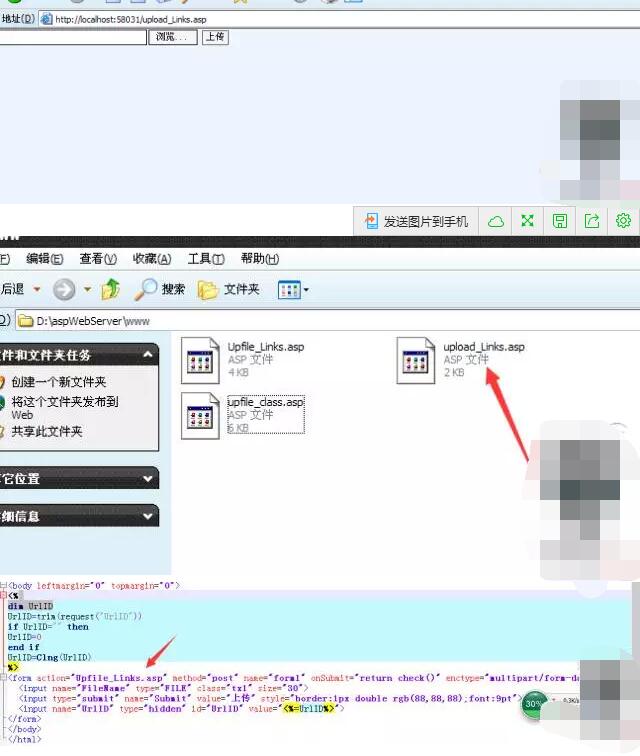Open the 收藏(A) menu

pos(152,259)
